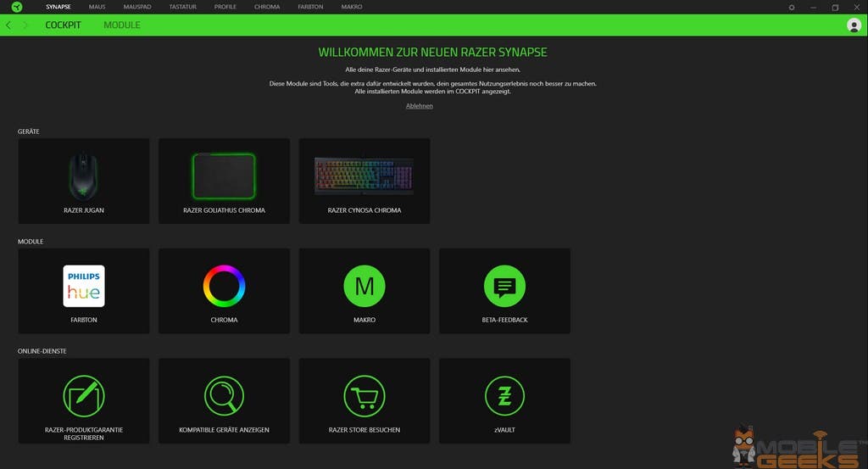Select the Farbton top menu item
The image size is (868, 469).
[x=310, y=7]
